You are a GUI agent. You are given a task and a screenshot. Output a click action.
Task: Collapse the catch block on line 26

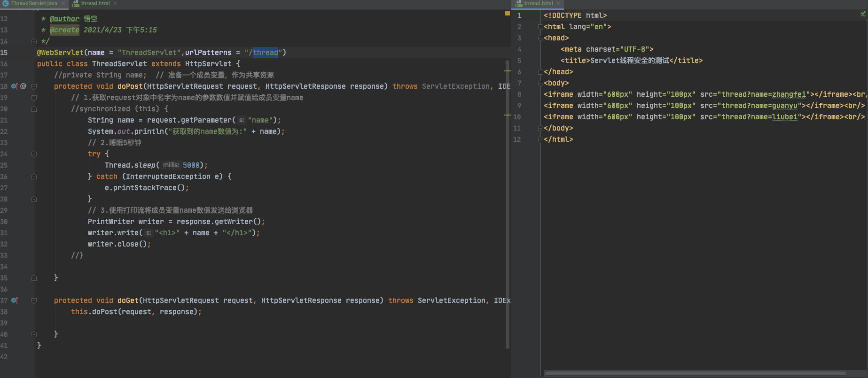(34, 177)
